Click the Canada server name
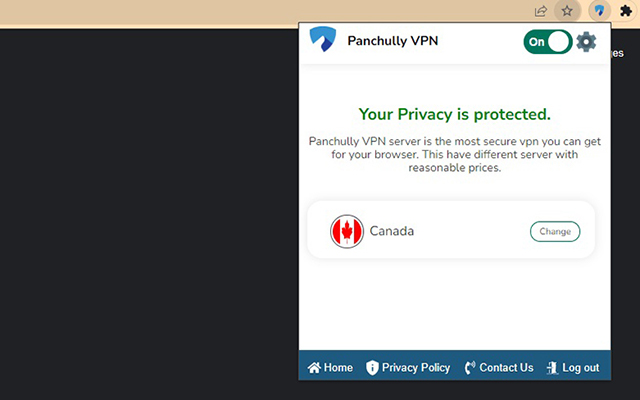The width and height of the screenshot is (640, 400). click(x=392, y=231)
